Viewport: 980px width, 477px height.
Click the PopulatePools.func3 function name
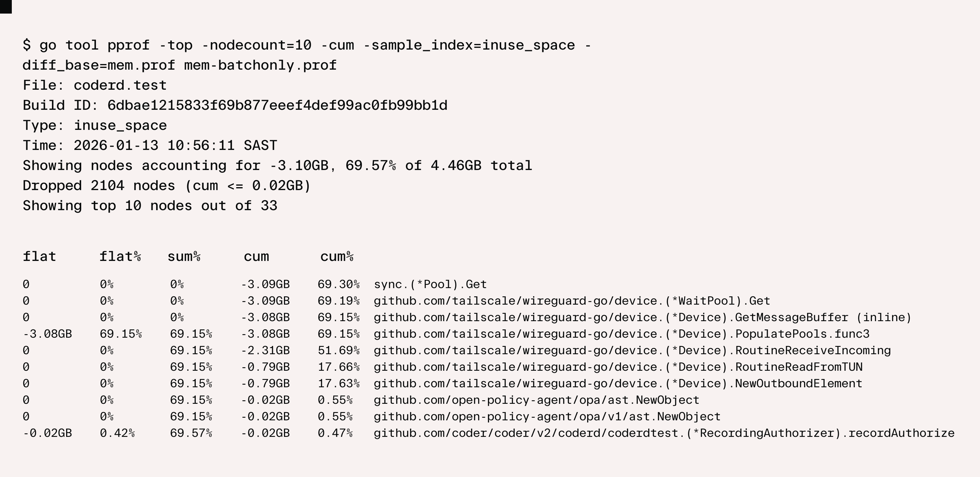tap(621, 334)
